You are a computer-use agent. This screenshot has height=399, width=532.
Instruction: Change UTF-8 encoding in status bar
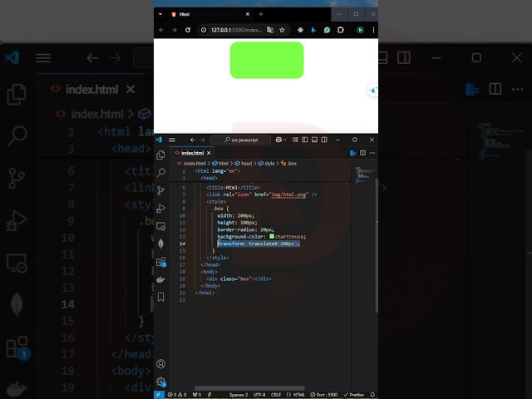259,395
